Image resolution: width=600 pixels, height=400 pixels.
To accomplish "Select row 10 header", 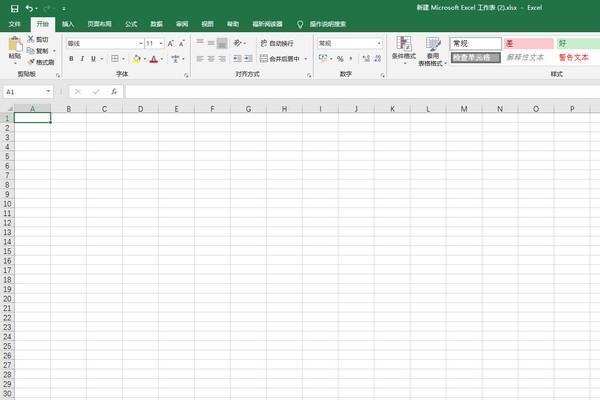I will tap(7, 204).
